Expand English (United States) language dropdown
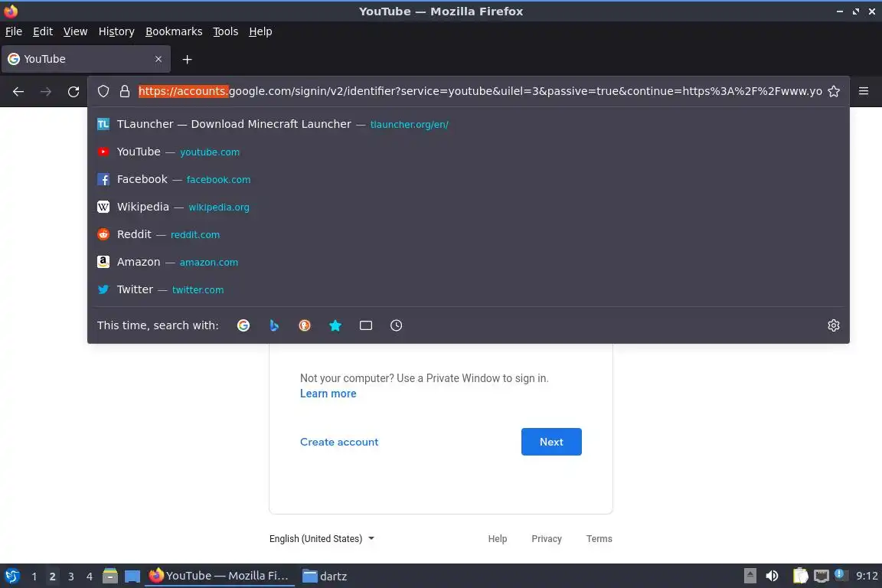Screen dimensions: 882x588 point(322,538)
